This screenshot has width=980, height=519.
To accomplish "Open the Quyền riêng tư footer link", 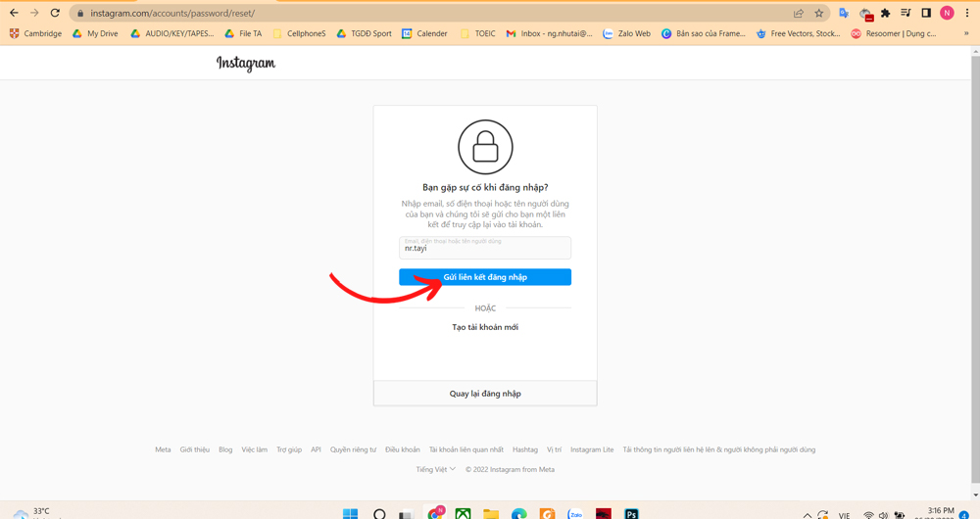I will pos(353,449).
